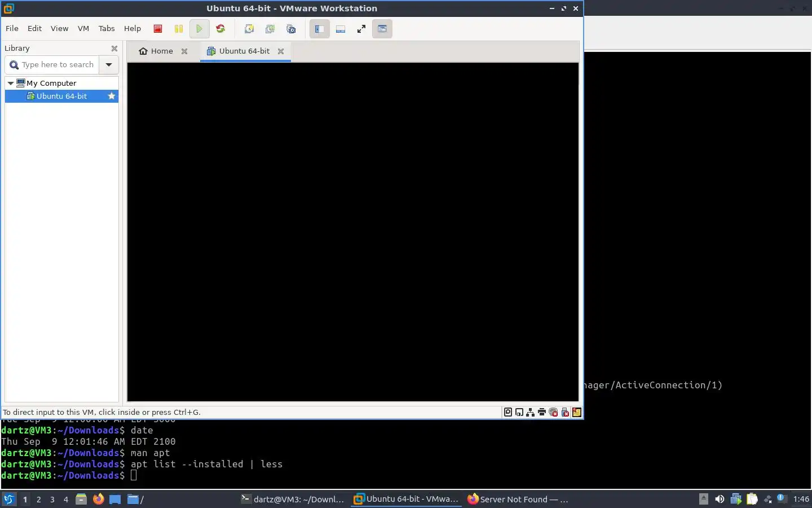Toggle the thumbnail bar view button
812x508 pixels.
pos(341,29)
